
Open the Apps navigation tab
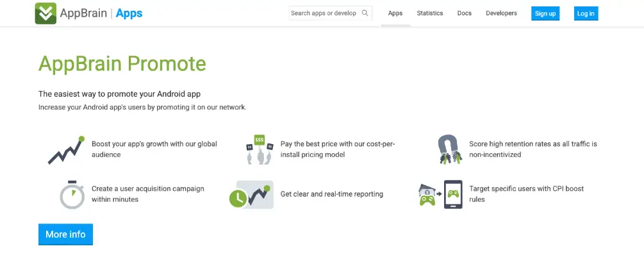(x=395, y=13)
